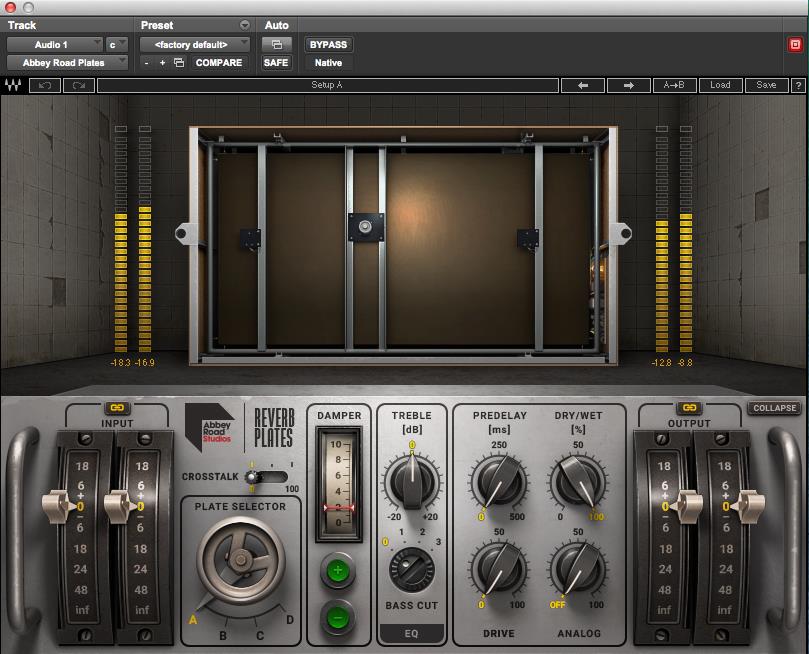
Task: Open the plug-in automation enable dialog
Action: click(277, 45)
